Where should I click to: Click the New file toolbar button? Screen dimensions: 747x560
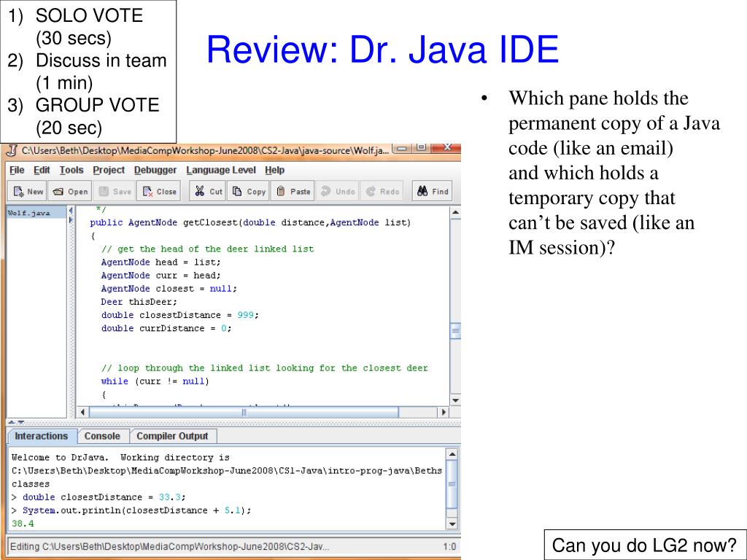(28, 192)
